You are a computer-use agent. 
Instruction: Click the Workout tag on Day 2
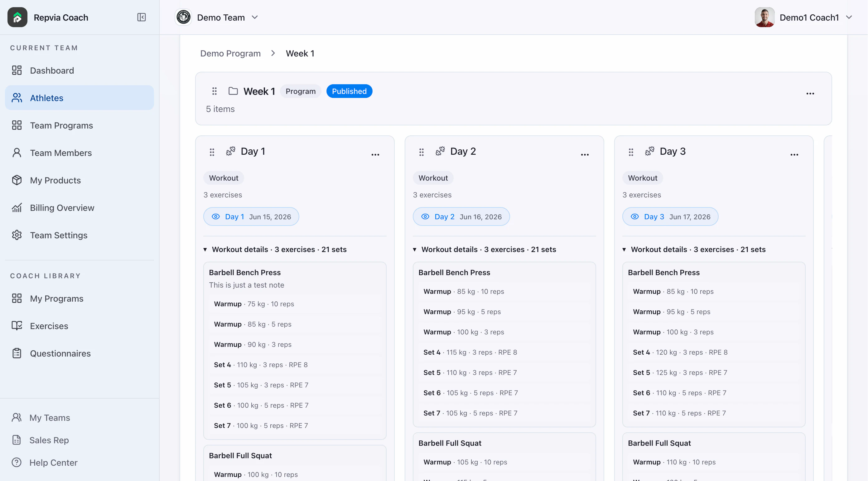433,177
